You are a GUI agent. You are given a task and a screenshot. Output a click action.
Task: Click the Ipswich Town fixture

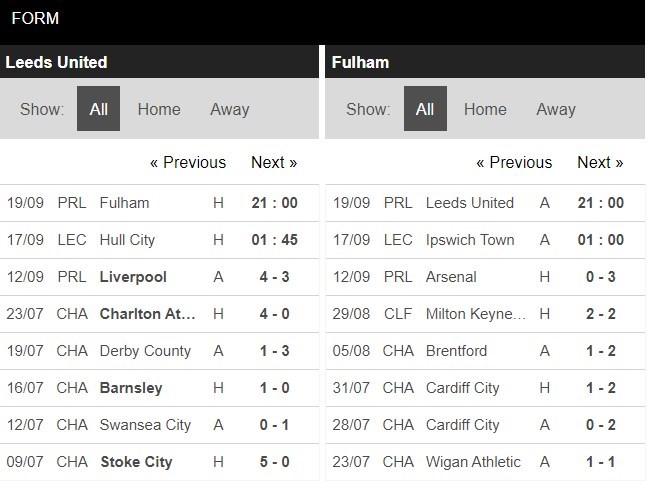click(x=471, y=240)
